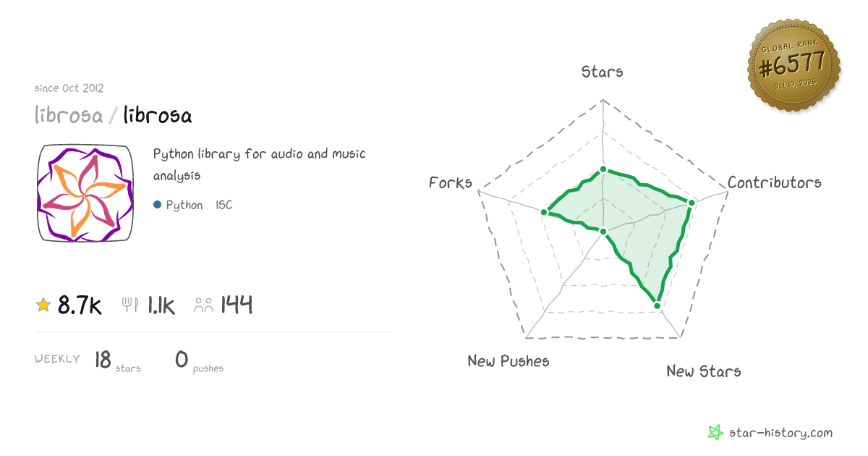The image size is (868, 456).
Task: Click the contributors people icon beside 144
Action: click(204, 305)
